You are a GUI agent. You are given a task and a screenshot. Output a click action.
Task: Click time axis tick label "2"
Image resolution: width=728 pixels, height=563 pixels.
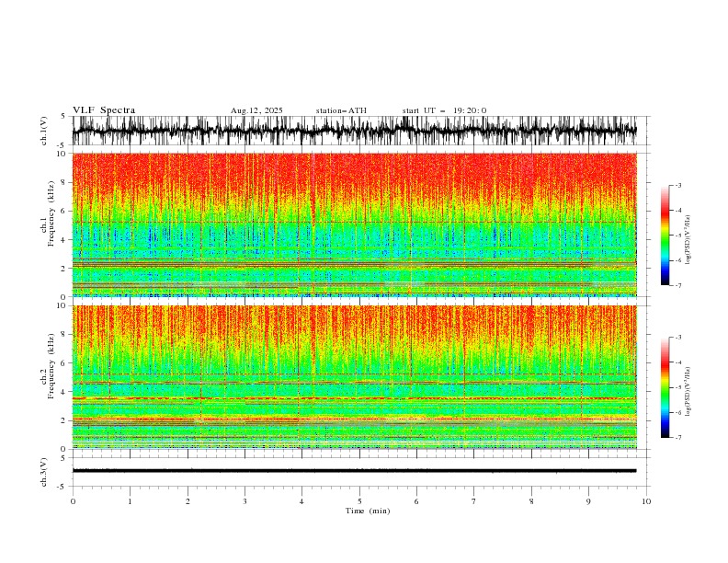(188, 501)
